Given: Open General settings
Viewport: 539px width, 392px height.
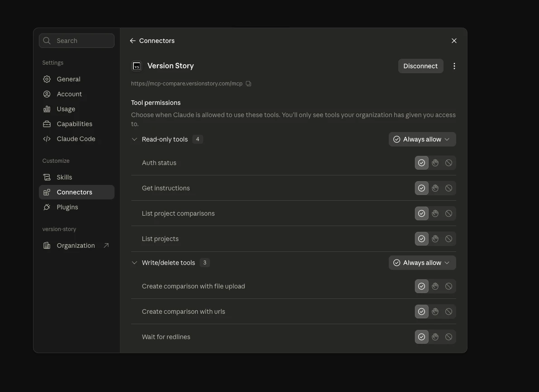Looking at the screenshot, I should pos(76,79).
